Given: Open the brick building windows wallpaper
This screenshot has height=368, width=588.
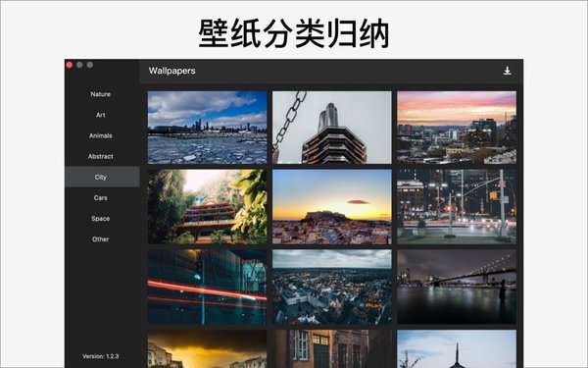Looking at the screenshot, I should [332, 348].
